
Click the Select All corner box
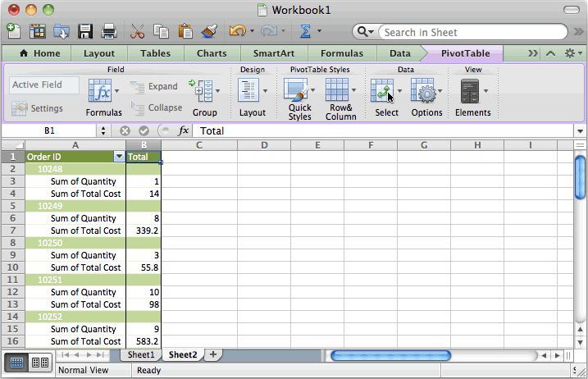click(13, 145)
